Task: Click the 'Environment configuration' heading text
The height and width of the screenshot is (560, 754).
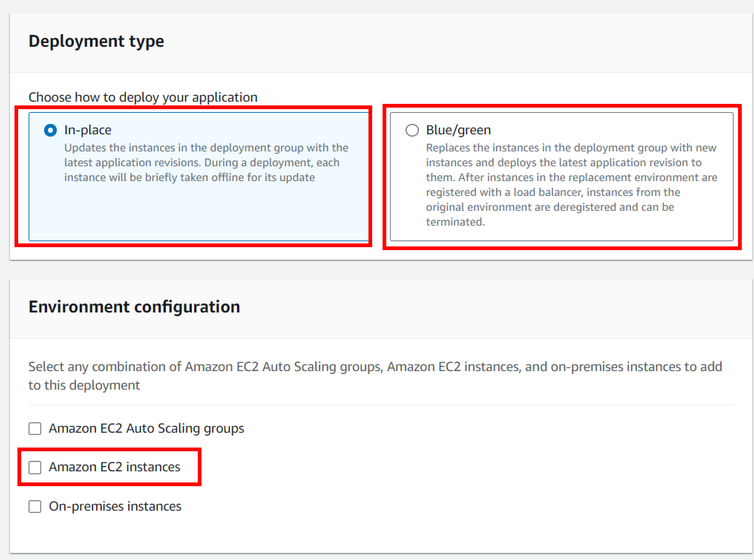Action: pyautogui.click(x=134, y=307)
